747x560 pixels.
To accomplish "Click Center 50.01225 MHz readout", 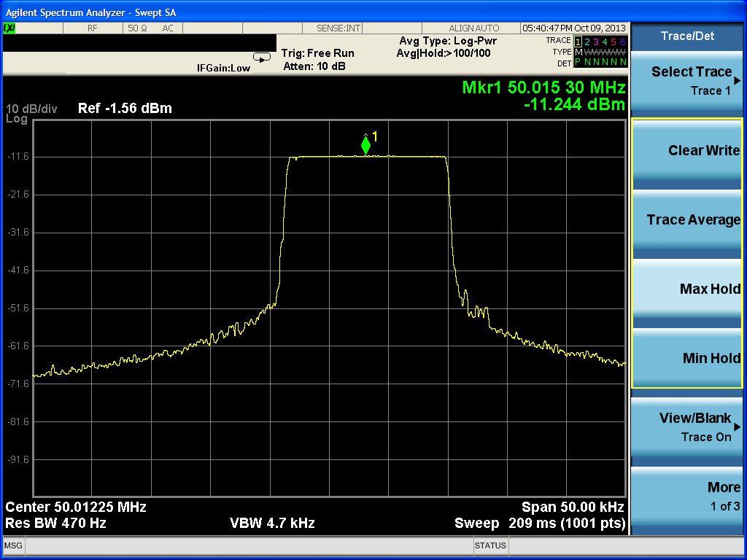I will click(76, 507).
